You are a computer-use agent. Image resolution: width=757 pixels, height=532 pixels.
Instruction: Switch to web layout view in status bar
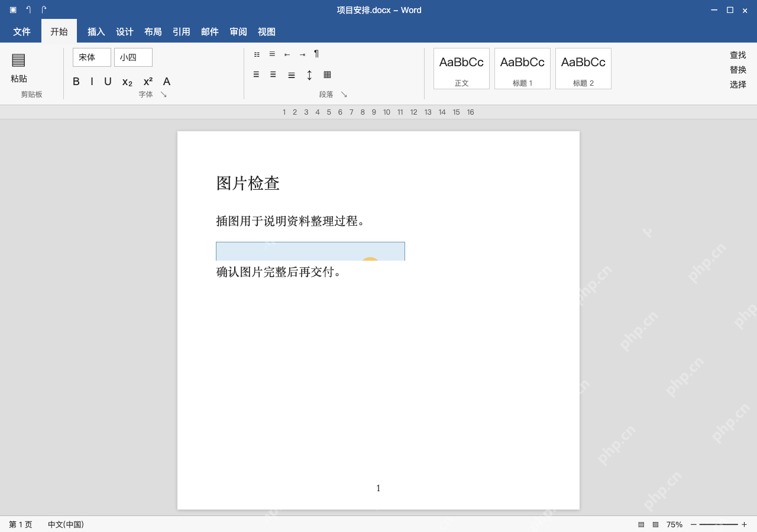coord(655,524)
